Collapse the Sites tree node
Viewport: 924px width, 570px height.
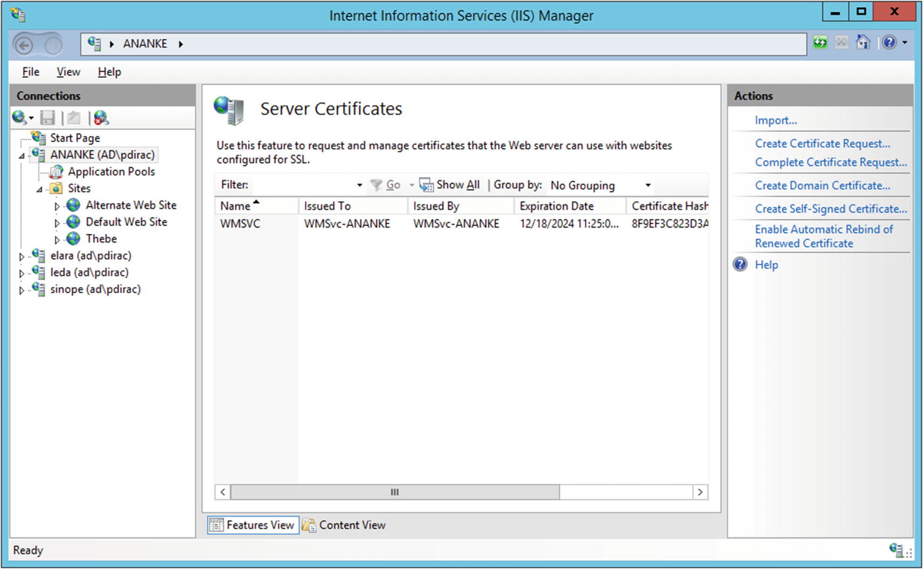pos(39,189)
